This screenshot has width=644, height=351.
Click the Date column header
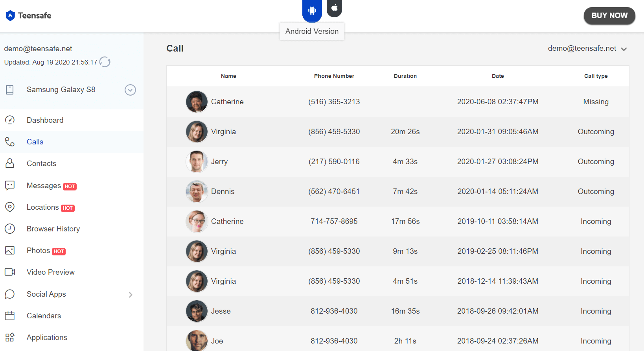[x=497, y=76]
